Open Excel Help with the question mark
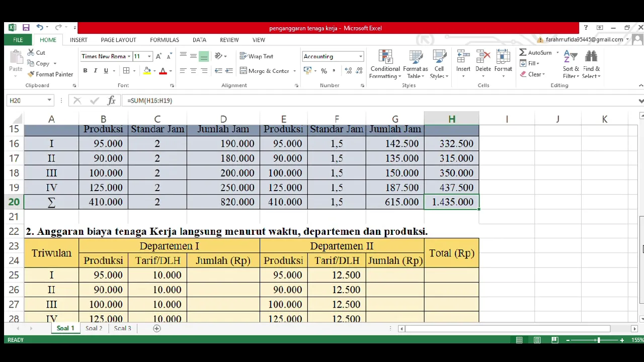 (x=586, y=28)
